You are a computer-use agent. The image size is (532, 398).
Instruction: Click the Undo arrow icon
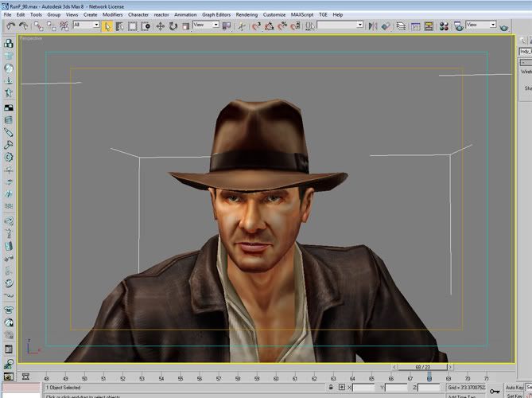click(11, 25)
